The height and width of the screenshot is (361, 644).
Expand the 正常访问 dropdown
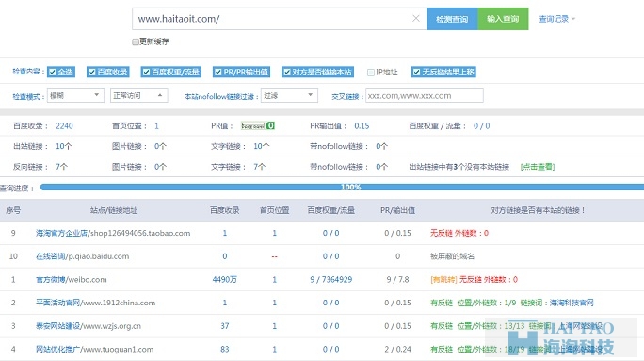tap(138, 95)
